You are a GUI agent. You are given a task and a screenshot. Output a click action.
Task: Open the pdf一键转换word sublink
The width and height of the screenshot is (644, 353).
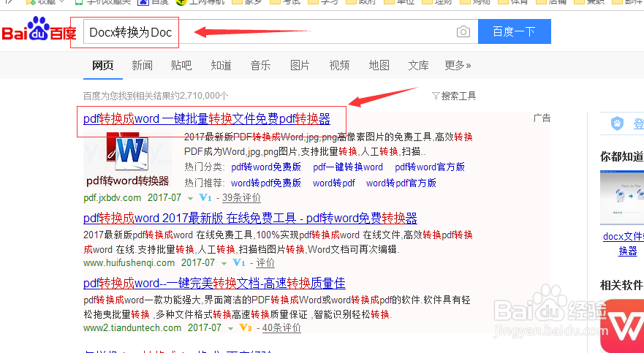click(348, 167)
